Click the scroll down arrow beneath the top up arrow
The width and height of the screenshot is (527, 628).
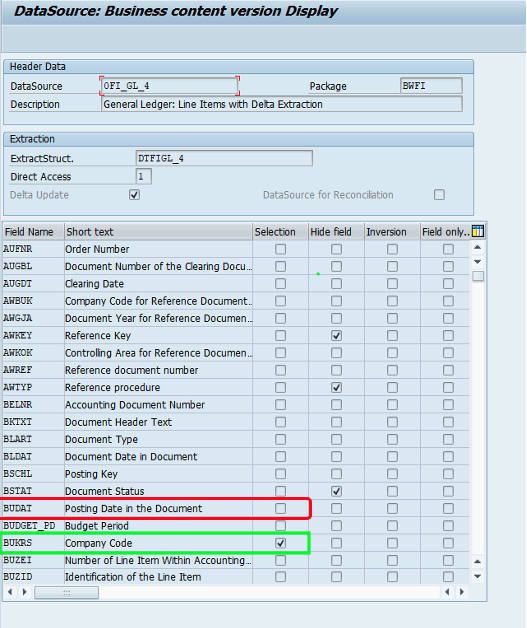(x=477, y=262)
